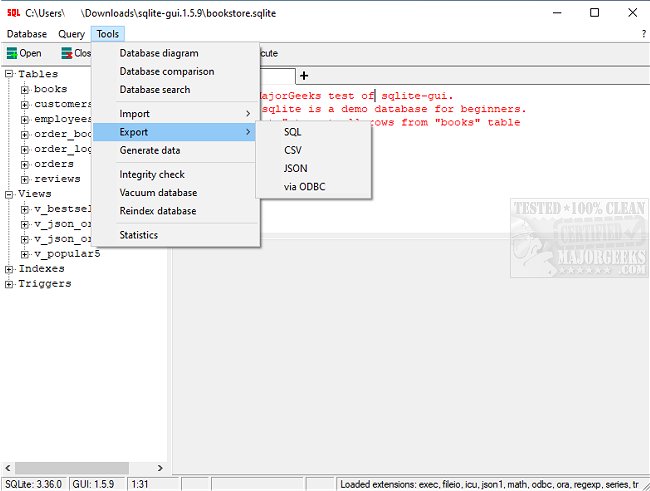650x491 pixels.
Task: Add a new query tab with plus button
Action: coord(304,75)
